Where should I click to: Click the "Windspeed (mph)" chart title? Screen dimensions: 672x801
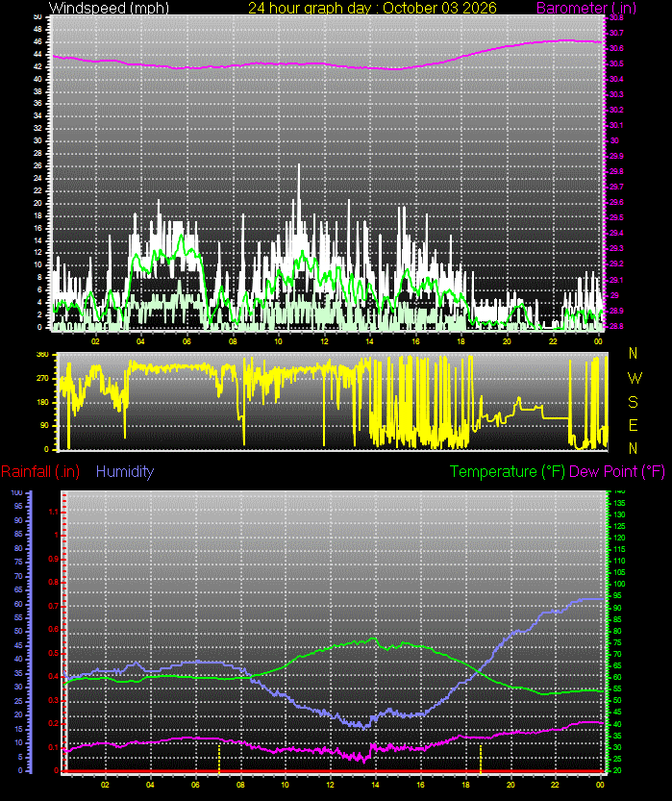pos(110,8)
